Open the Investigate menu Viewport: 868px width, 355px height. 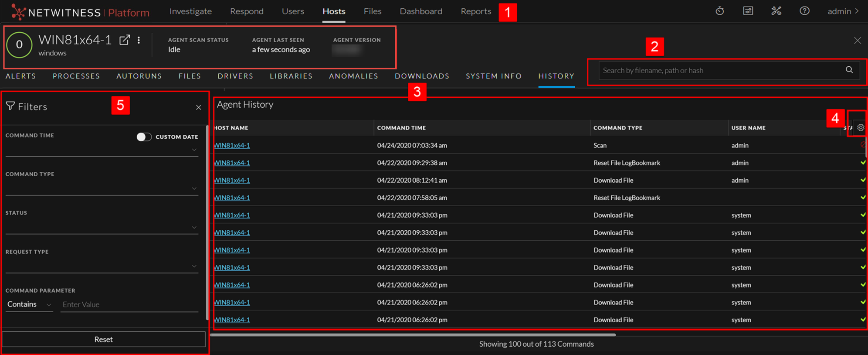(x=190, y=11)
